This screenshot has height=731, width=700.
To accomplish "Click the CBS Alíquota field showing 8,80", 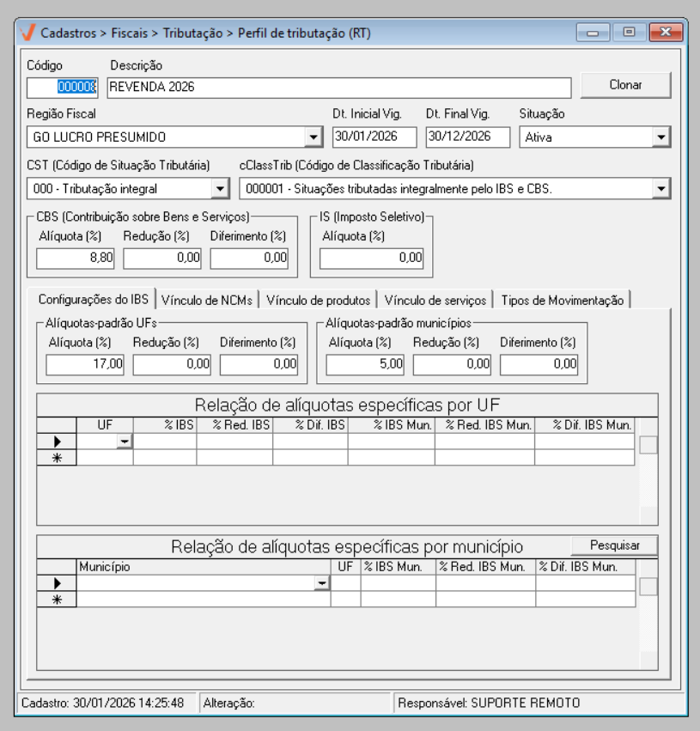I will [76, 257].
